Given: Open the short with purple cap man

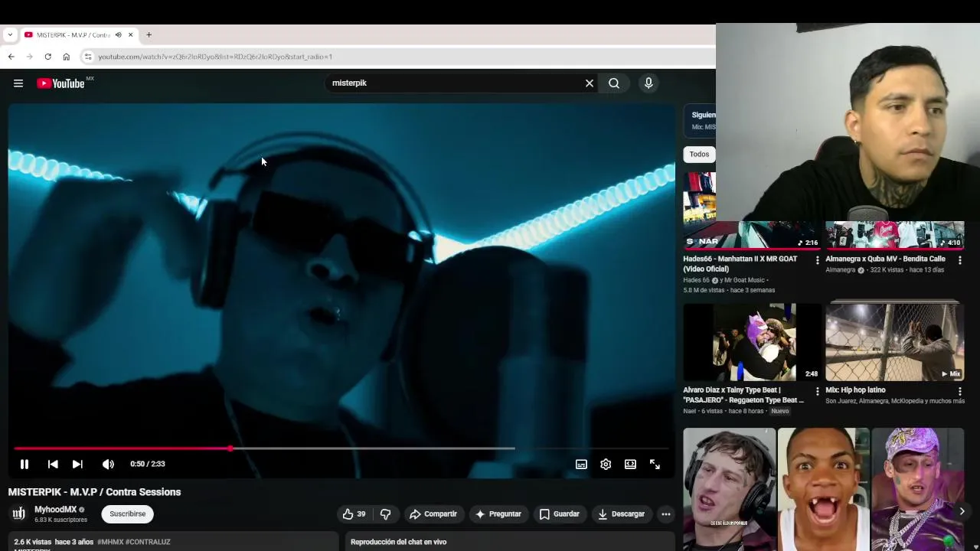Looking at the screenshot, I should (917, 489).
